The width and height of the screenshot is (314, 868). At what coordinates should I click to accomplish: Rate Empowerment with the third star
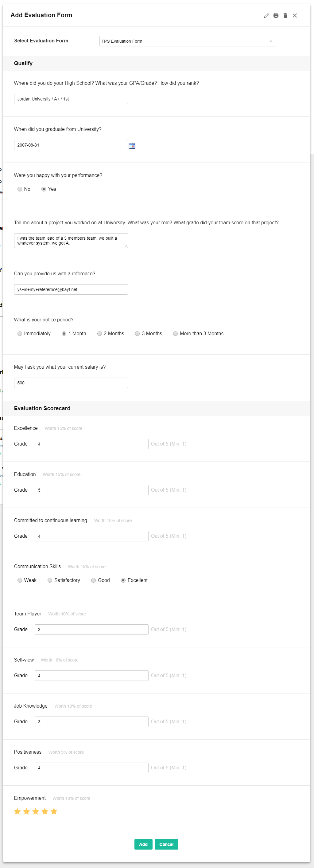pos(36,811)
